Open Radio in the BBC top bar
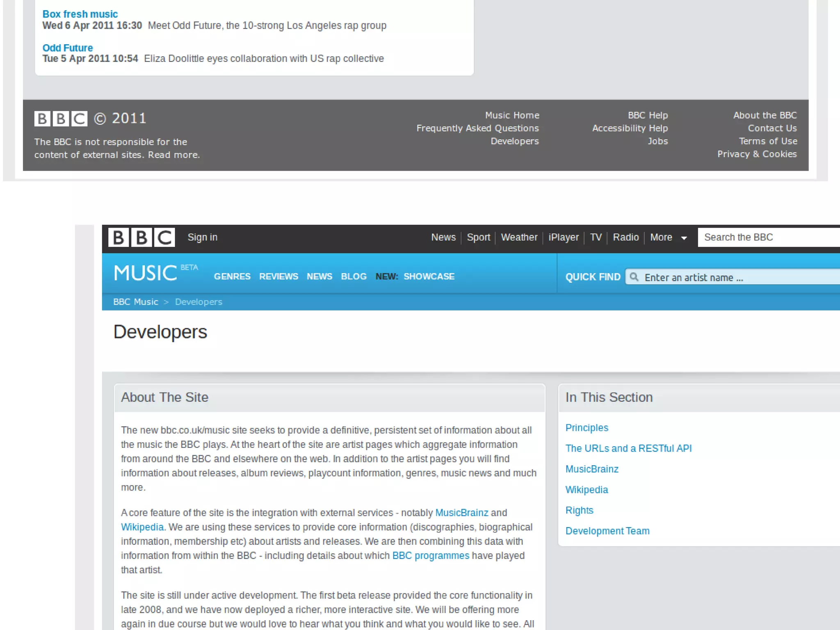Viewport: 840px width, 630px height. 626,237
